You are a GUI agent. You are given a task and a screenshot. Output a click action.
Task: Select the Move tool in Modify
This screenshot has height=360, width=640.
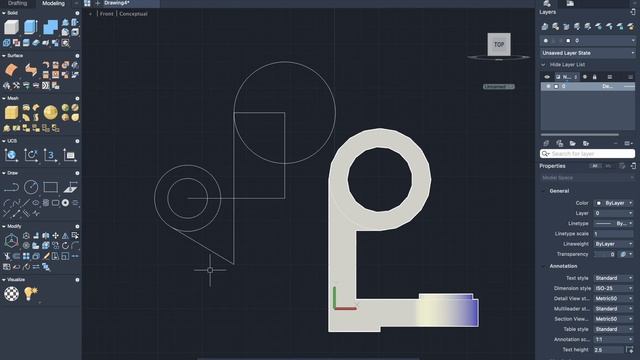[x=56, y=236]
